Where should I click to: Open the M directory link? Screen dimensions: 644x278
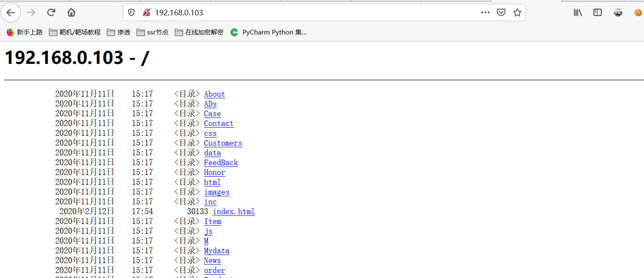coord(206,241)
